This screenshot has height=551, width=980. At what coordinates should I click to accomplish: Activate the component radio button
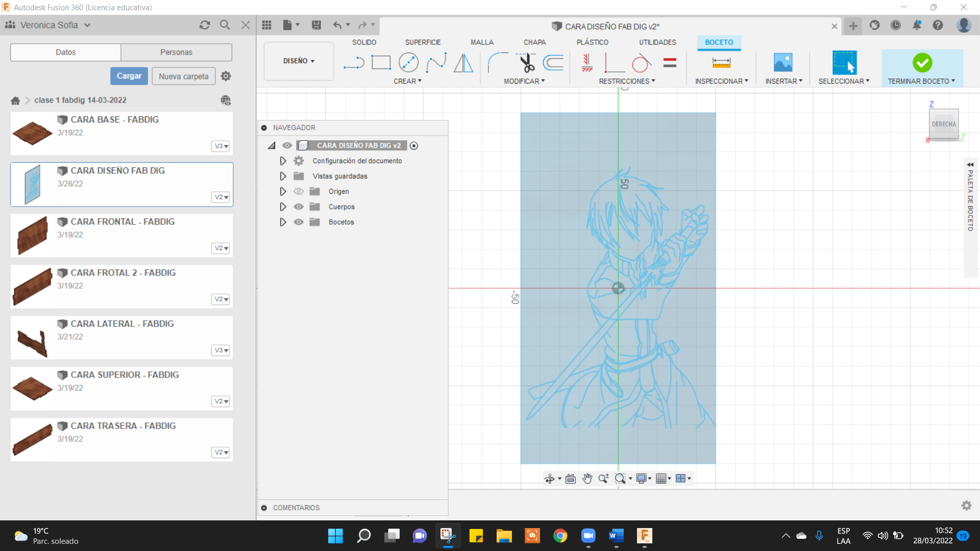414,146
